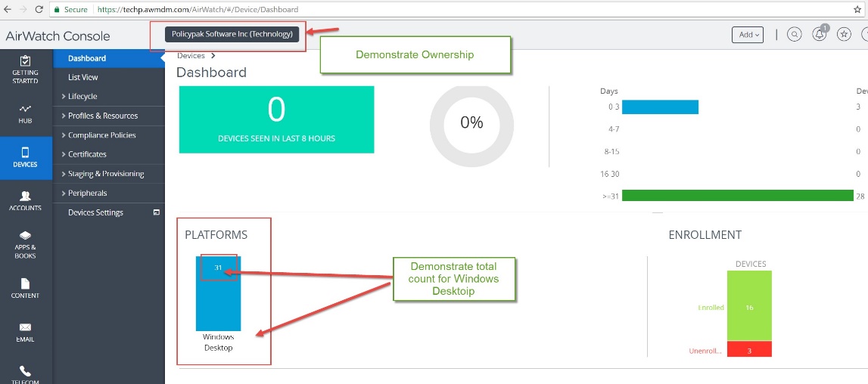868x384 pixels.
Task: Open Apps & Books section
Action: [x=26, y=244]
